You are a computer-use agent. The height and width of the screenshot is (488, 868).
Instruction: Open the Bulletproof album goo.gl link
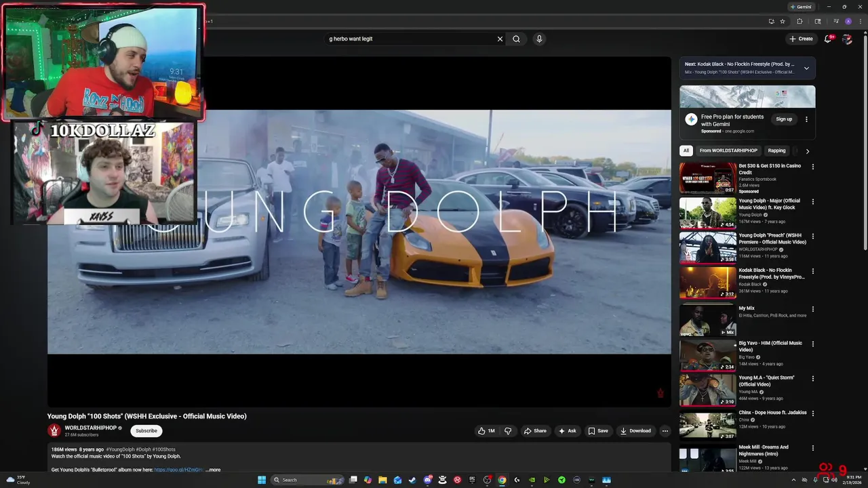[178, 470]
